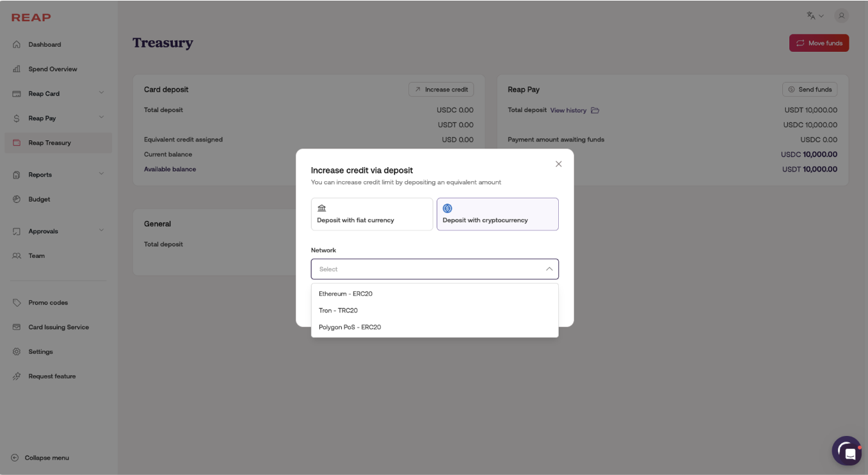Screen dimensions: 868x475
Task: Choose Tron - TRC20 network
Action: (x=339, y=310)
